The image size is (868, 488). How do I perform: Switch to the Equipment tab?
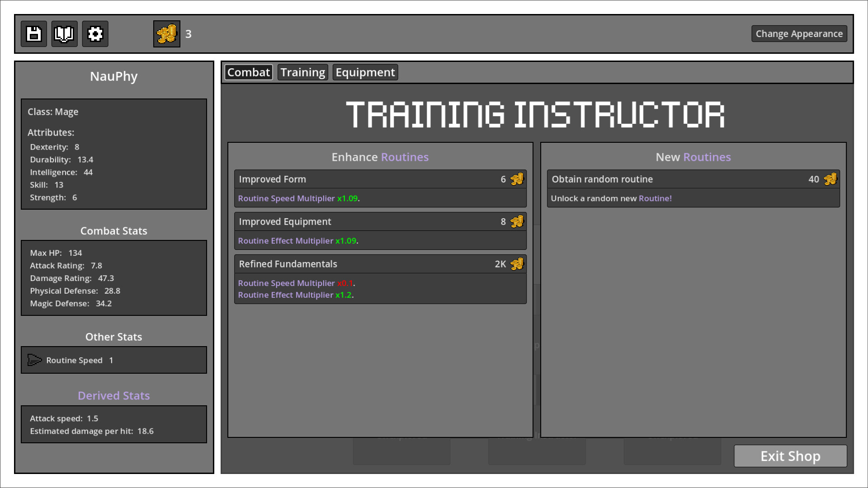(365, 72)
